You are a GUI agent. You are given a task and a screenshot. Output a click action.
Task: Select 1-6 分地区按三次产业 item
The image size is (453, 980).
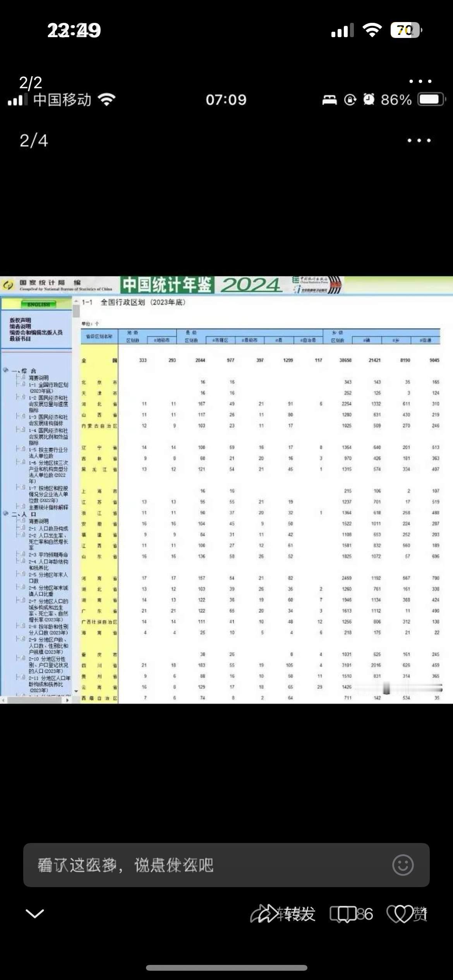48,471
